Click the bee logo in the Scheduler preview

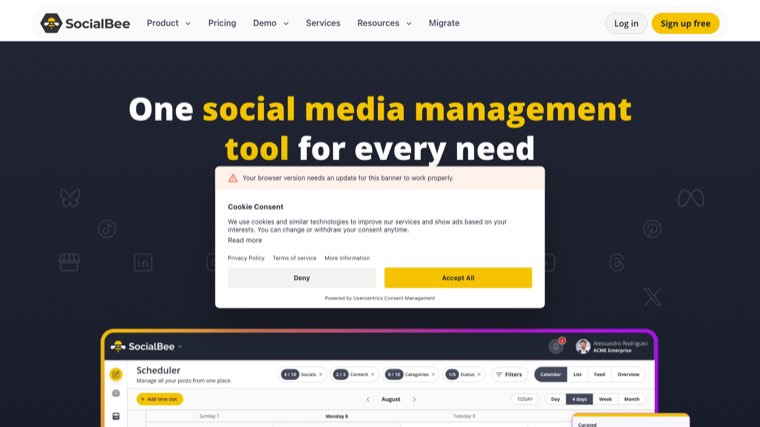(x=118, y=346)
